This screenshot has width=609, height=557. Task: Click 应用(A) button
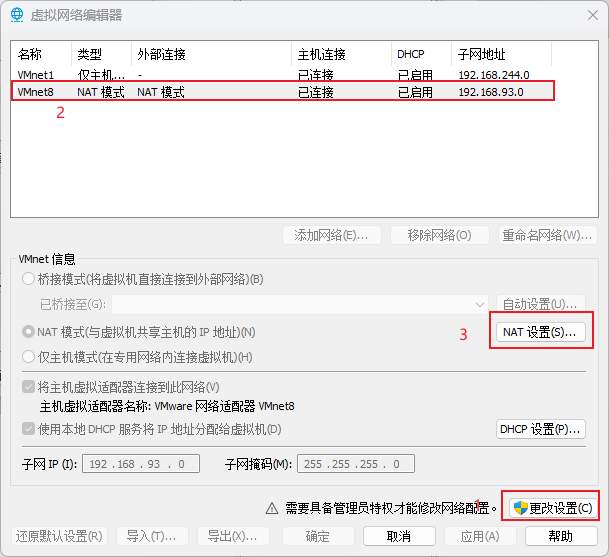(480, 536)
